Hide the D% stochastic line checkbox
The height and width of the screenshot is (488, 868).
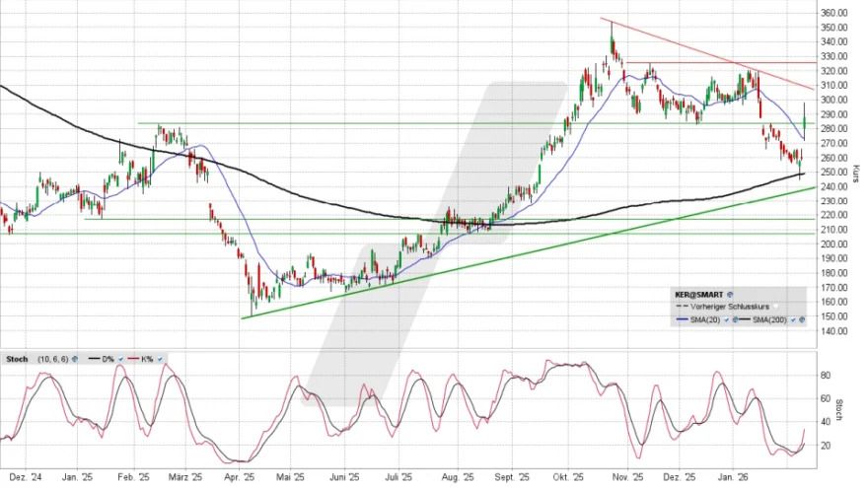(x=119, y=359)
